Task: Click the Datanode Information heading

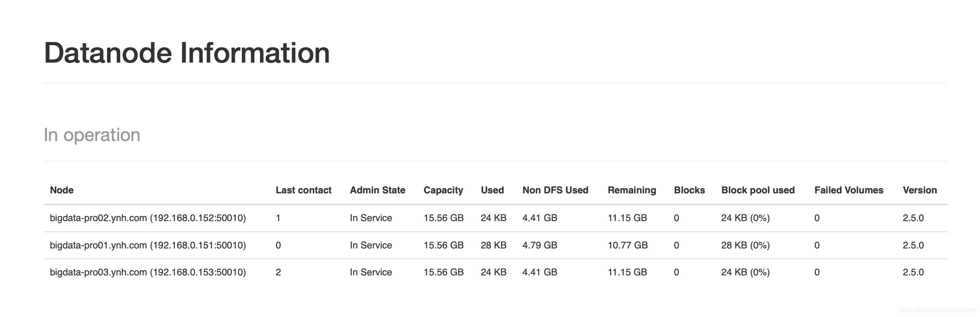Action: coord(187,53)
